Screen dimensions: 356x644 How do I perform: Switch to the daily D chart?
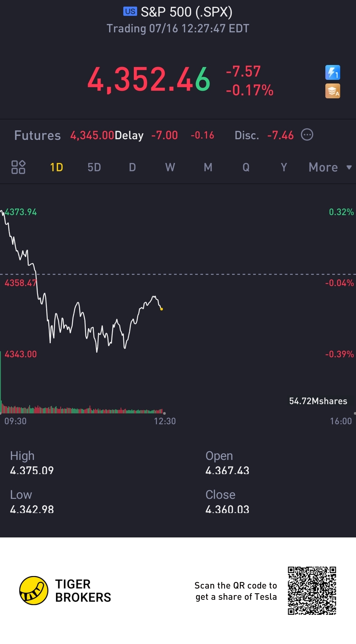[132, 167]
